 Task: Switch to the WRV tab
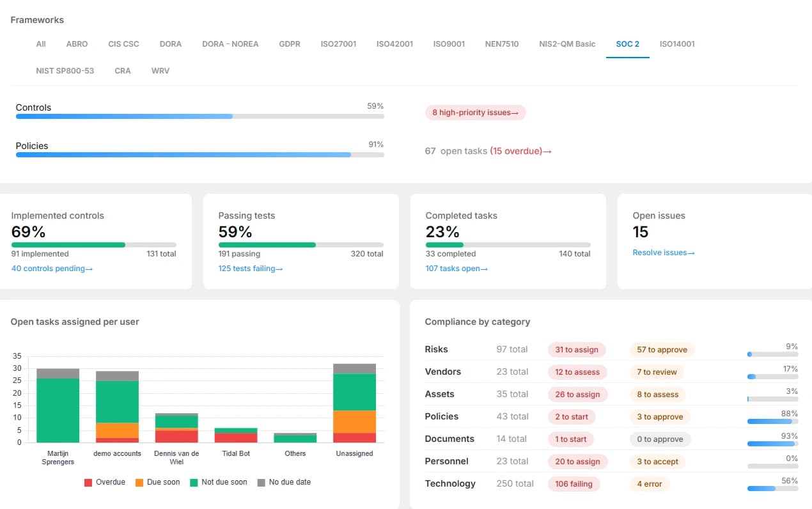tap(160, 71)
